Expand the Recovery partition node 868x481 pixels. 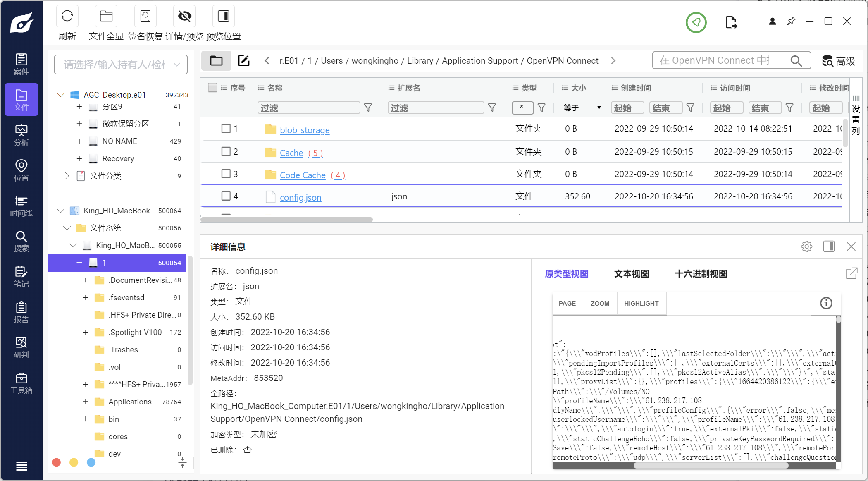79,158
